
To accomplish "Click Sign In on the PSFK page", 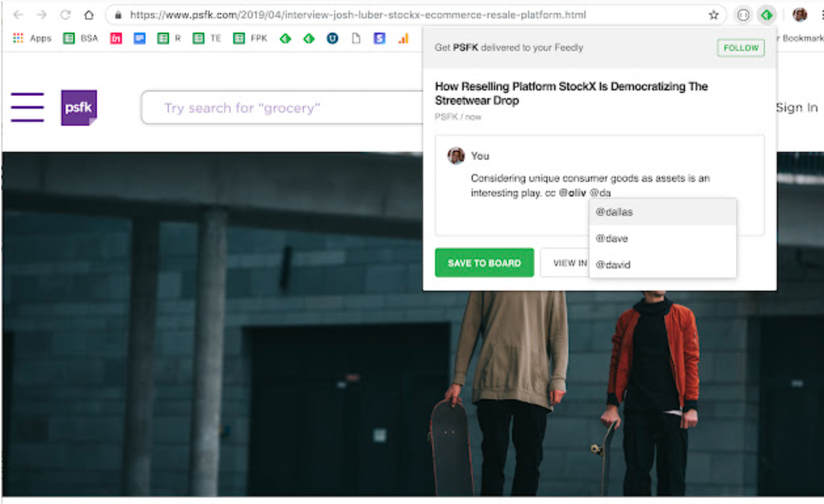I will (x=796, y=108).
